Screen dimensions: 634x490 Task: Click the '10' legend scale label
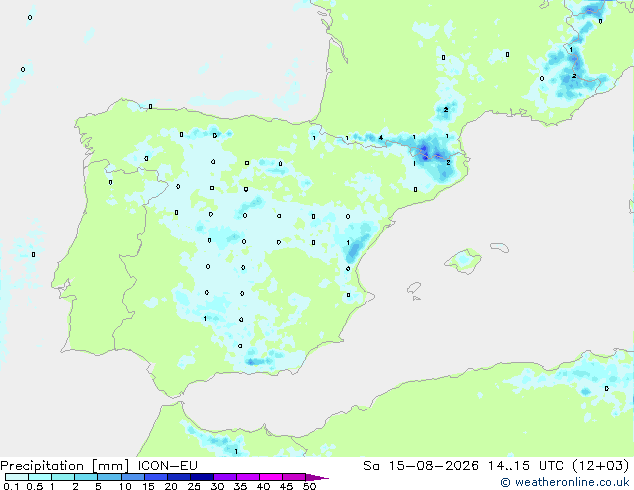[x=125, y=486]
